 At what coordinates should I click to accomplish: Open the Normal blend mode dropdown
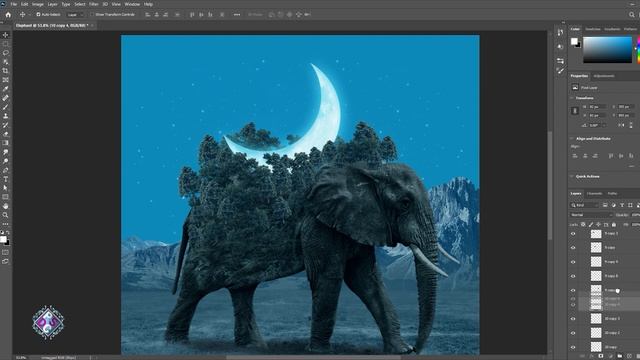point(591,215)
